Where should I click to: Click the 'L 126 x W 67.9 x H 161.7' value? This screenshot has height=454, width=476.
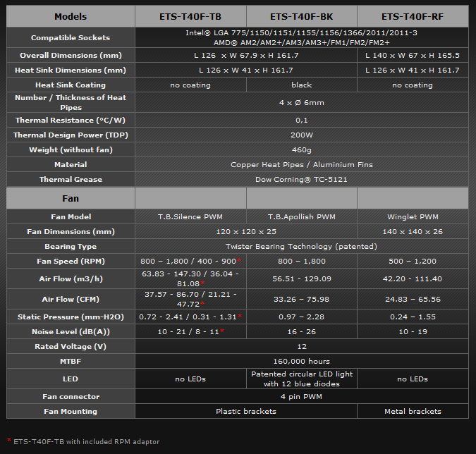point(246,55)
